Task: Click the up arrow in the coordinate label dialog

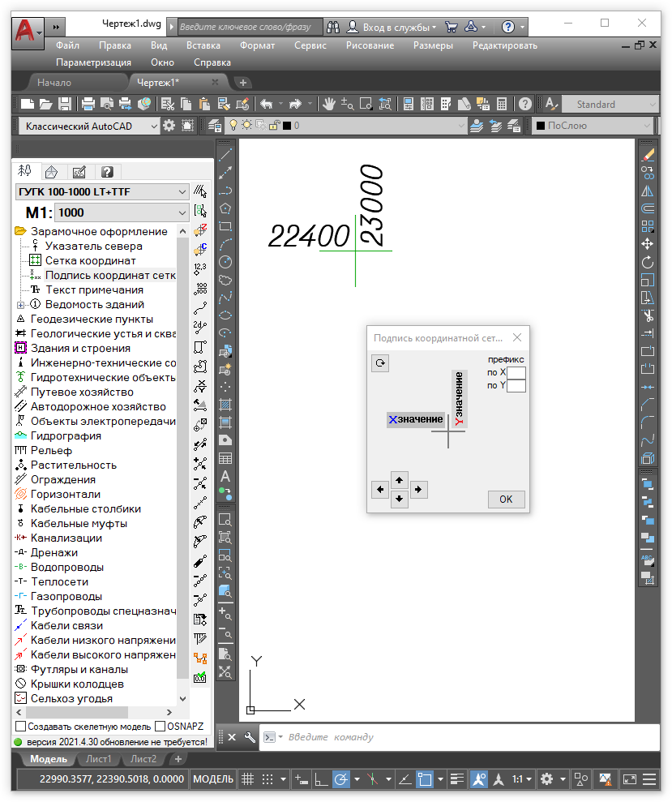Action: pos(399,480)
